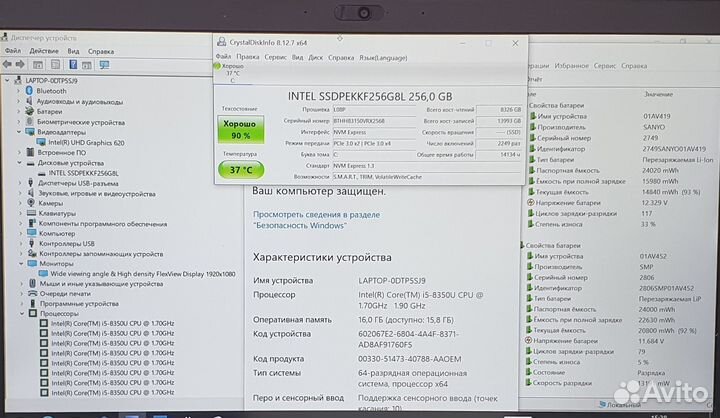Viewport: 720px width, 418px height.
Task: Open Правка menu in CrystalDiskInfo
Action: (248, 57)
